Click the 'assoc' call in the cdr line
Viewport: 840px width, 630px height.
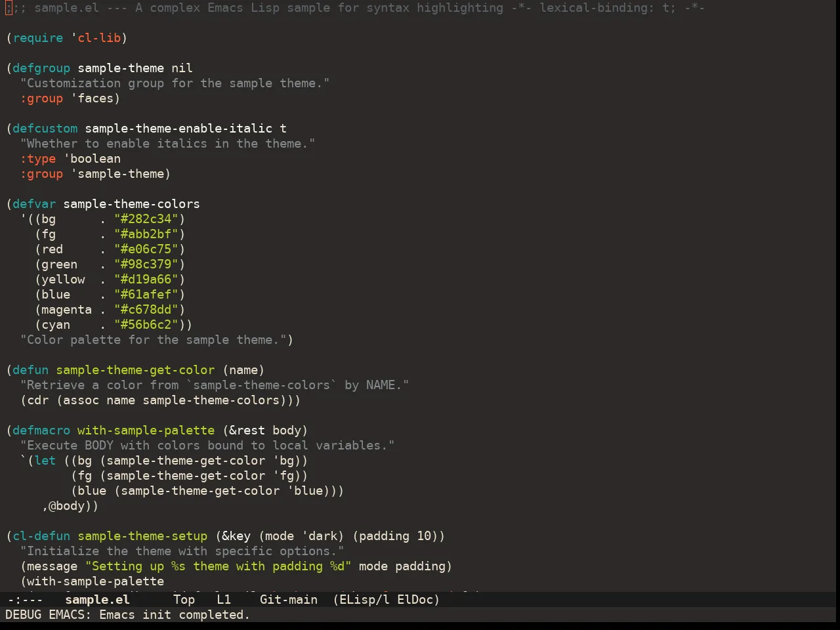coord(81,400)
